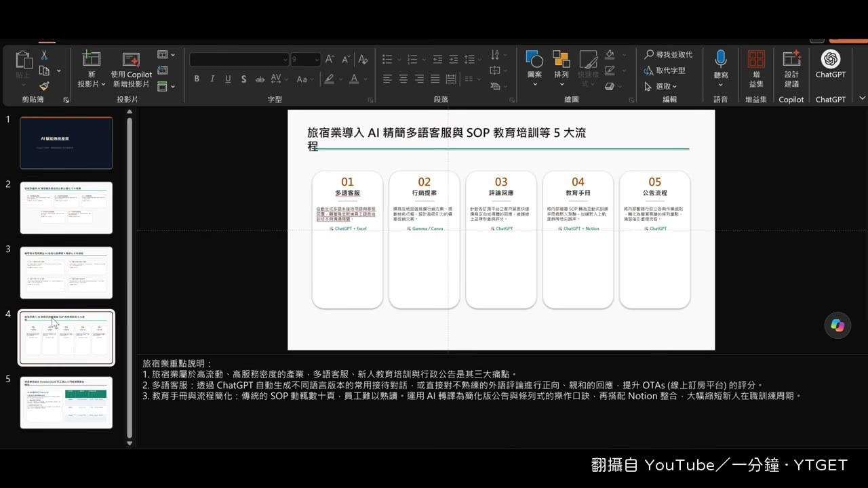The image size is (868, 488).
Task: Toggle numbered list
Action: pyautogui.click(x=413, y=60)
